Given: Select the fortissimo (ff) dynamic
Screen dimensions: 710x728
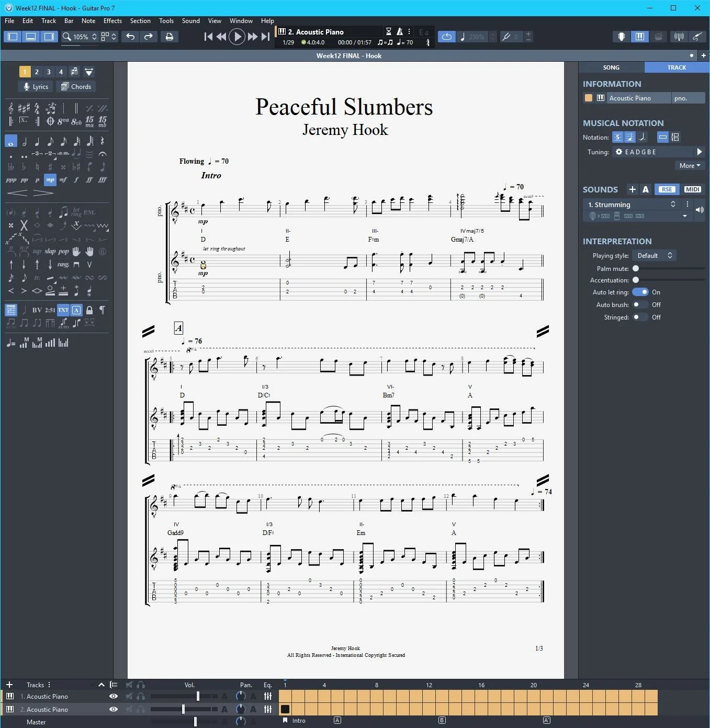Looking at the screenshot, I should coord(89,180).
